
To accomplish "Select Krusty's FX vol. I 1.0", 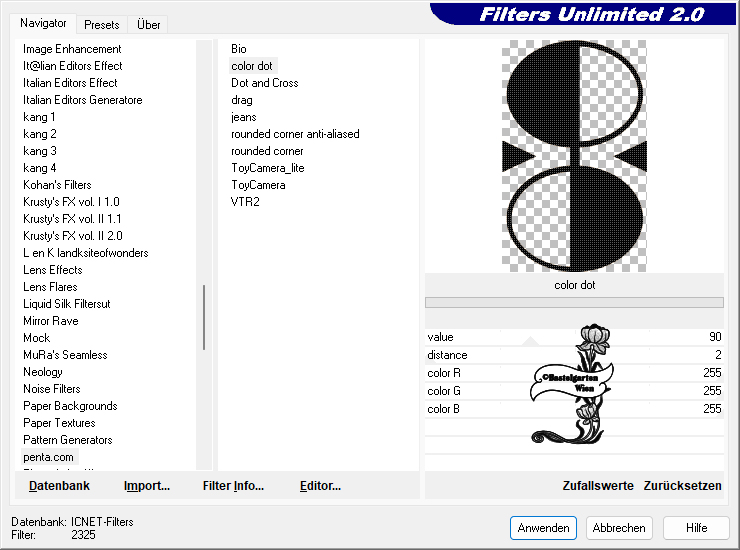I will (71, 202).
